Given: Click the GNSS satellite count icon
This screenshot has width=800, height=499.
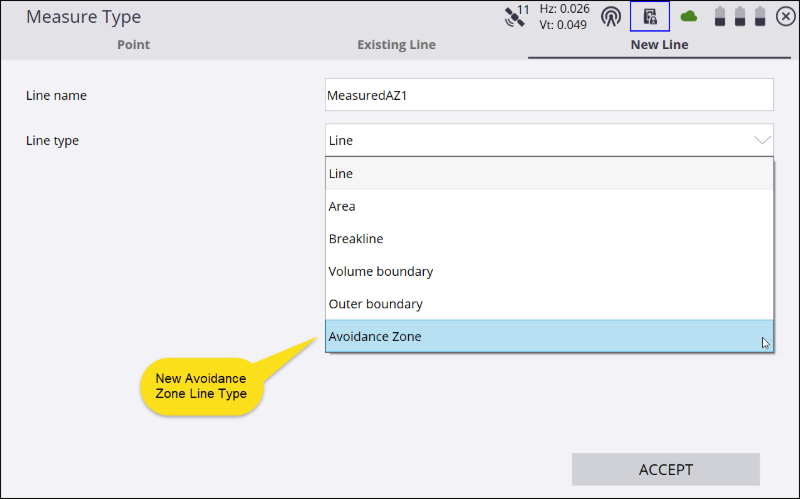Looking at the screenshot, I should pos(516,16).
